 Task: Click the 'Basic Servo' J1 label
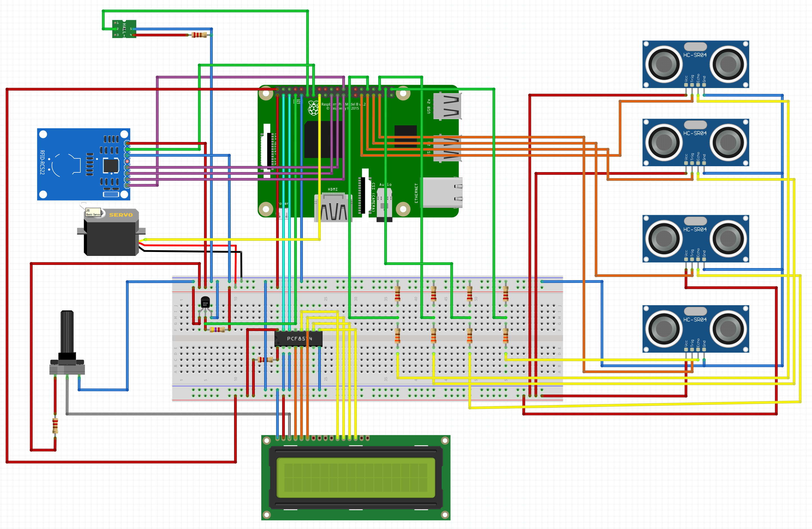93,212
